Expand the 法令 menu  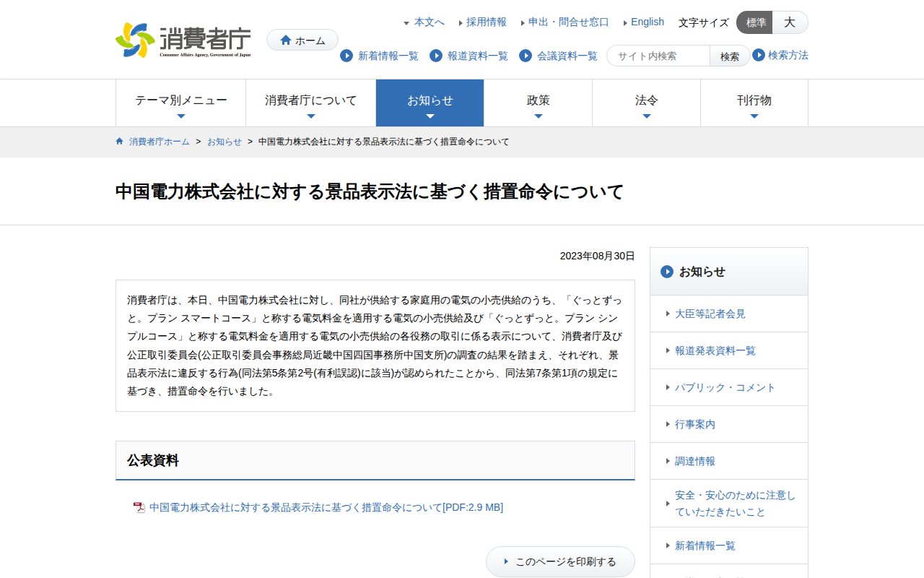[647, 103]
